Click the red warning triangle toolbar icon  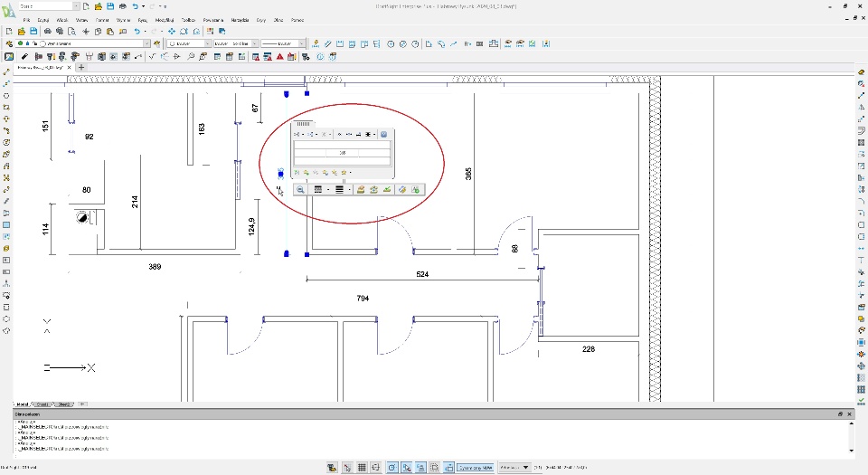click(279, 56)
